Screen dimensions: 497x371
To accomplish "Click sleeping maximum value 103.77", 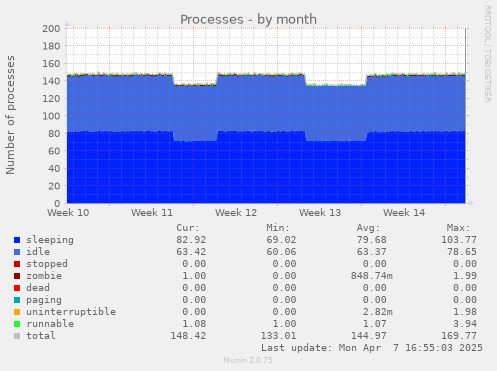I will pos(459,240).
